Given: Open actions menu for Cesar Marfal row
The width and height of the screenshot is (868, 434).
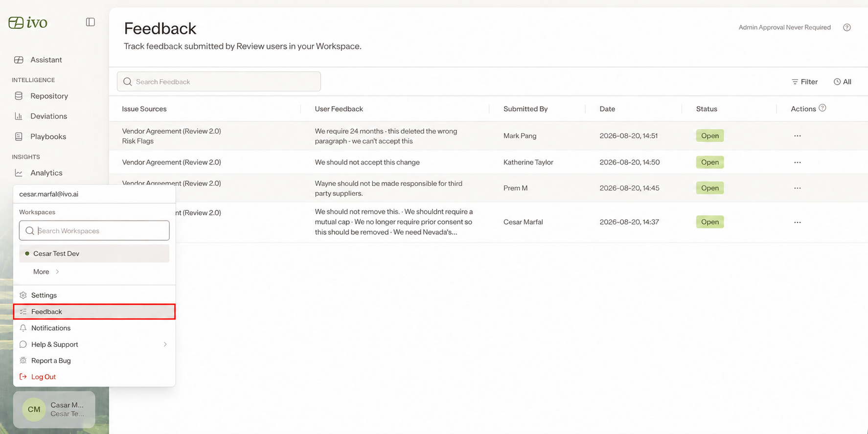Looking at the screenshot, I should coord(798,222).
